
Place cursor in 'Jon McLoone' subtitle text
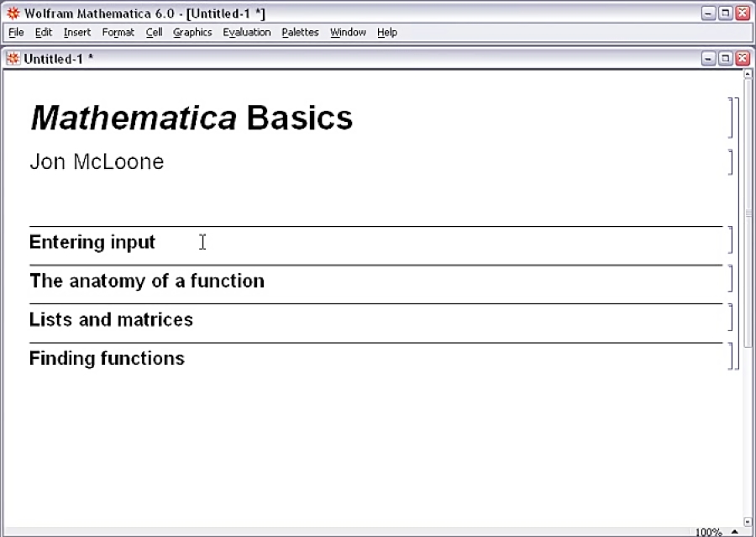[x=97, y=162]
